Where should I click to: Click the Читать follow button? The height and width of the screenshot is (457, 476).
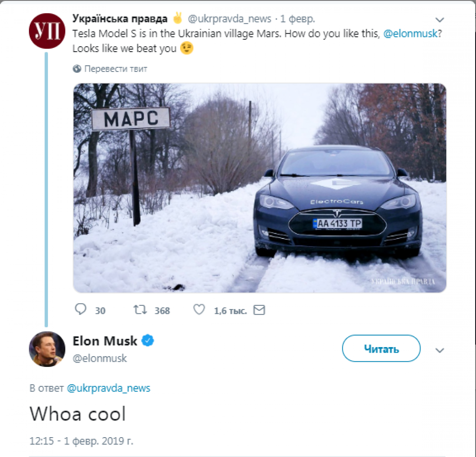pos(381,349)
